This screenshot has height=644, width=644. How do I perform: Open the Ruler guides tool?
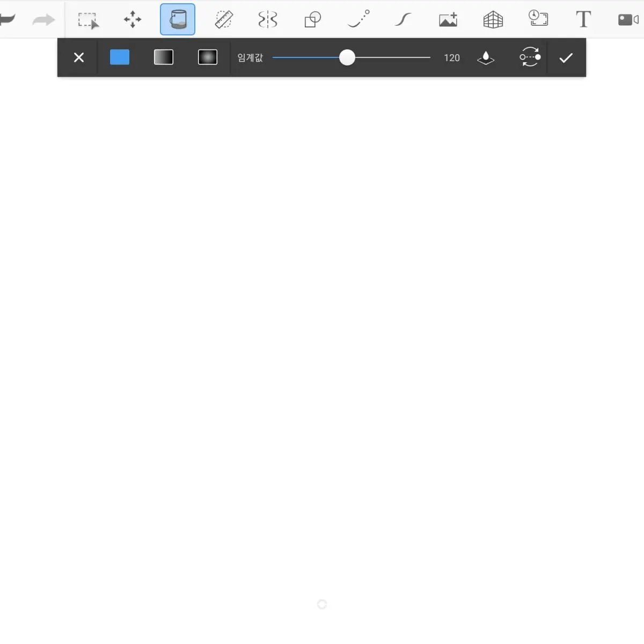[x=223, y=20]
